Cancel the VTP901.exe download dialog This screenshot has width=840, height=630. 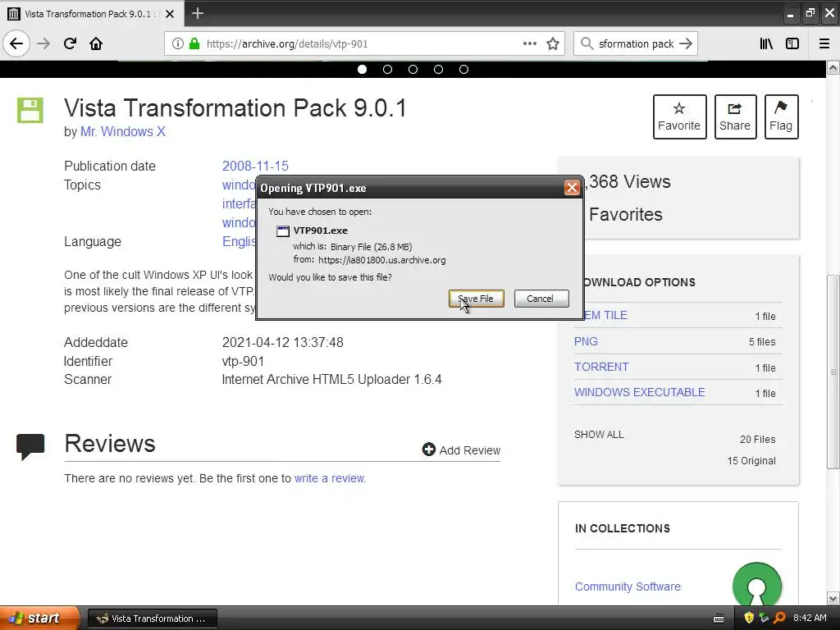coord(541,299)
